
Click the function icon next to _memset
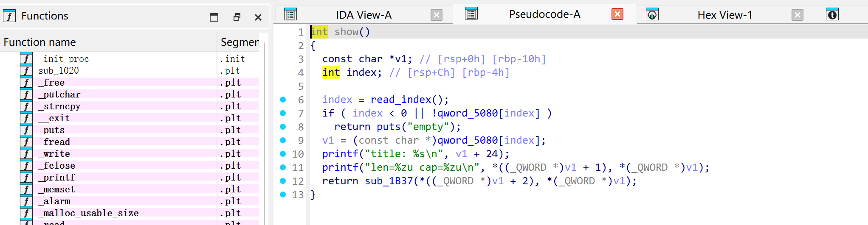click(26, 189)
